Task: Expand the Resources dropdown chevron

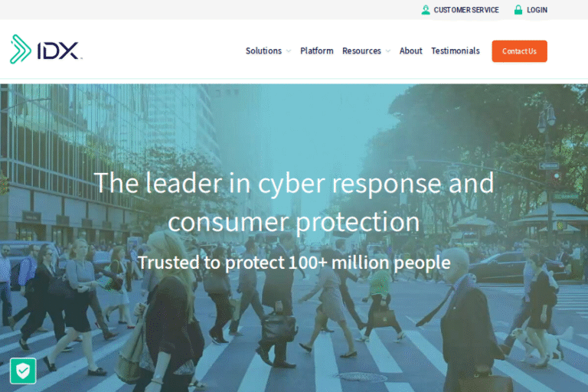Action: tap(388, 51)
